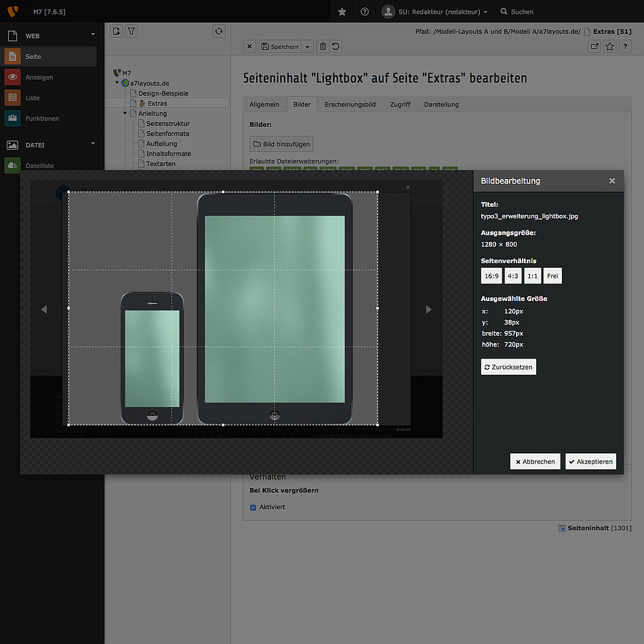Toggle the Aktiviert checkbox
This screenshot has height=644, width=644.
pos(253,507)
